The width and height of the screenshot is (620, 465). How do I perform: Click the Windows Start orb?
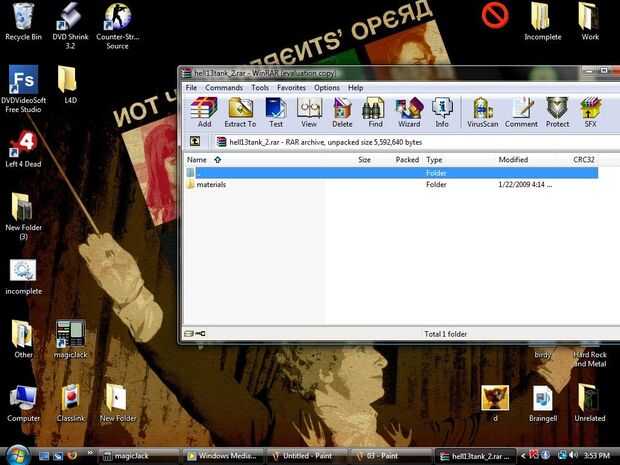coord(17,455)
